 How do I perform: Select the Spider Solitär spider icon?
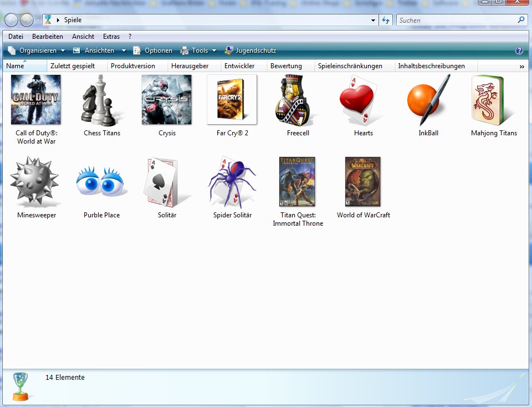pyautogui.click(x=232, y=182)
